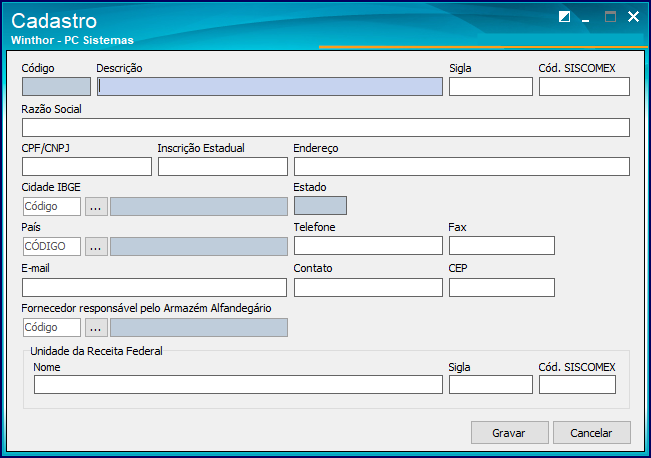Click the Razão Social label
This screenshot has height=458, width=651.
coord(51,109)
